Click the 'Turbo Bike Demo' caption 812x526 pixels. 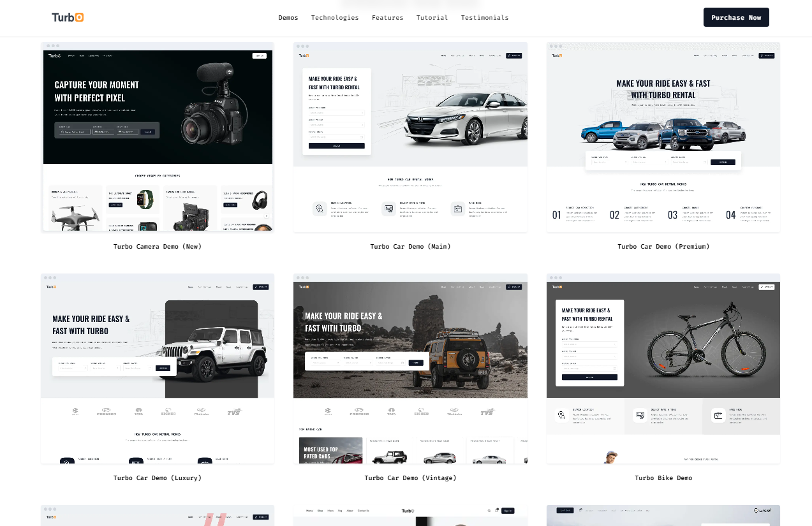pos(663,478)
